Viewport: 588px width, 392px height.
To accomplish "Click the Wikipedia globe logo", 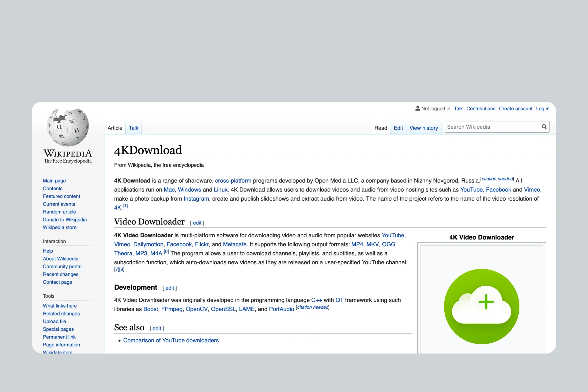I will (68, 127).
